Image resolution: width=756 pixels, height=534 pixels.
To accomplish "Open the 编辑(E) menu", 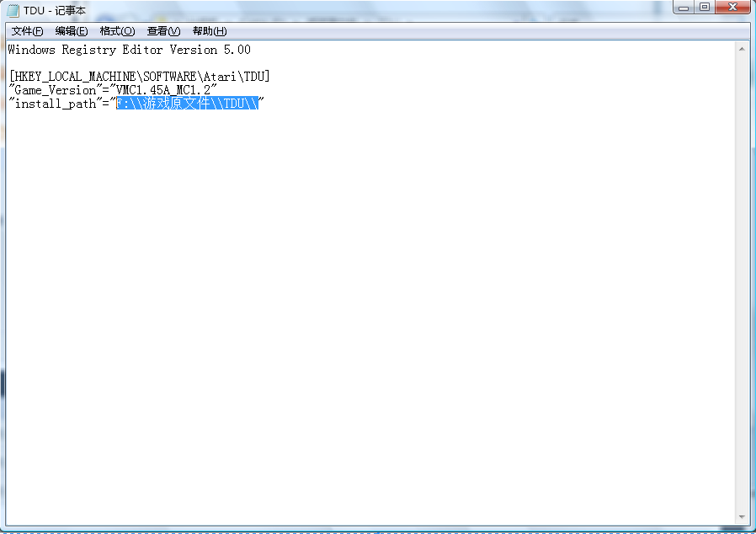I will (72, 31).
